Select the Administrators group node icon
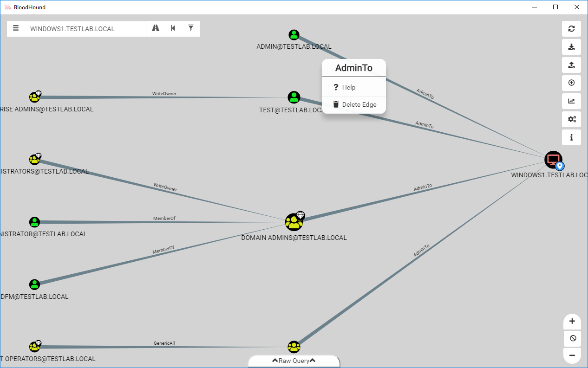Image resolution: width=588 pixels, height=368 pixels. point(35,159)
